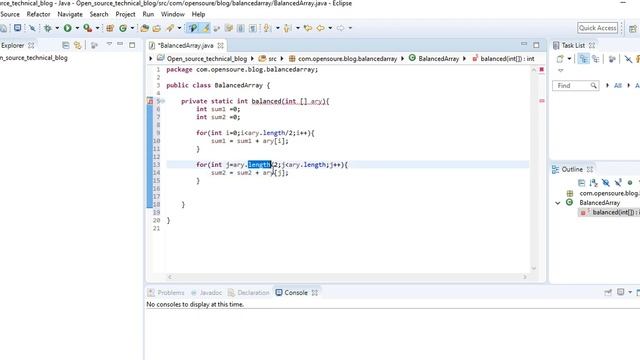This screenshot has height=360, width=640.
Task: Click the editor vertical scrollbar down arrow
Action: point(534,268)
